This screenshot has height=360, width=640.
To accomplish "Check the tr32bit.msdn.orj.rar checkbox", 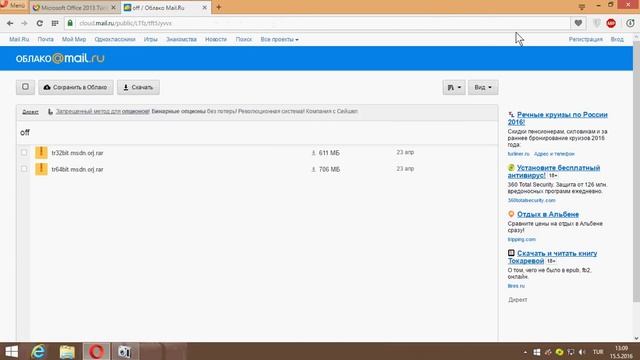I will [24, 152].
